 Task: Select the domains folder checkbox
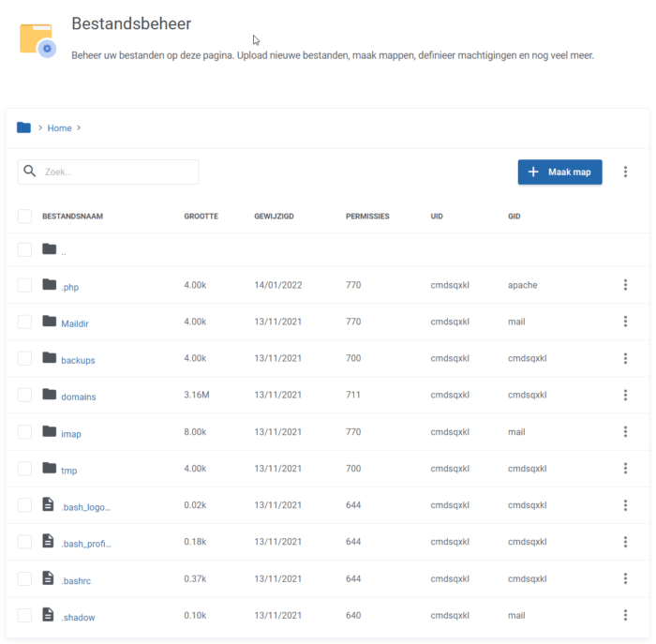[x=24, y=395]
